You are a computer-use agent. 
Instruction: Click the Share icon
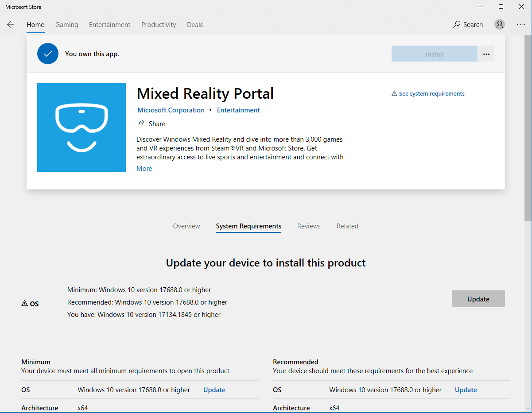click(141, 123)
